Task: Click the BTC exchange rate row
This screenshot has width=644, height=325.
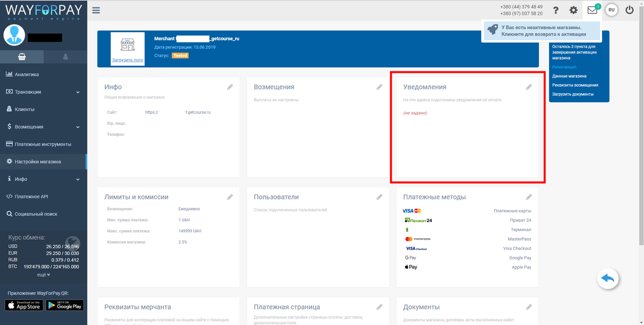Action: point(43,267)
